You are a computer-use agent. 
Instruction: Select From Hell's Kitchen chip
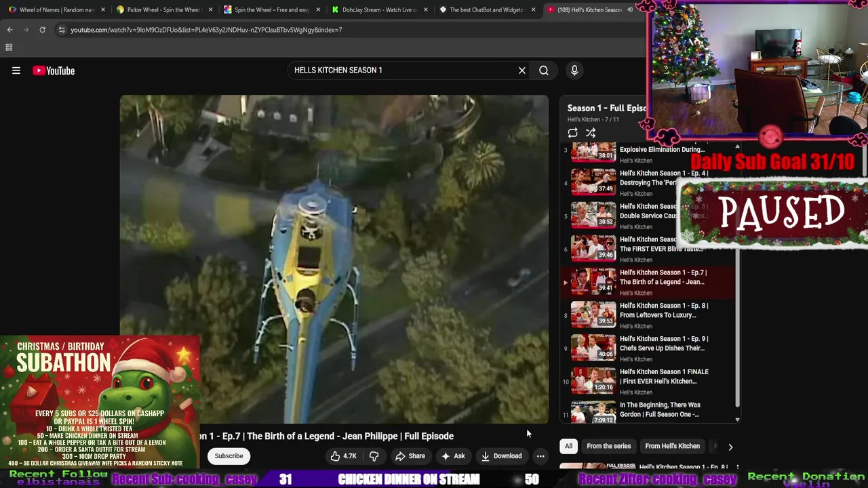coord(672,446)
